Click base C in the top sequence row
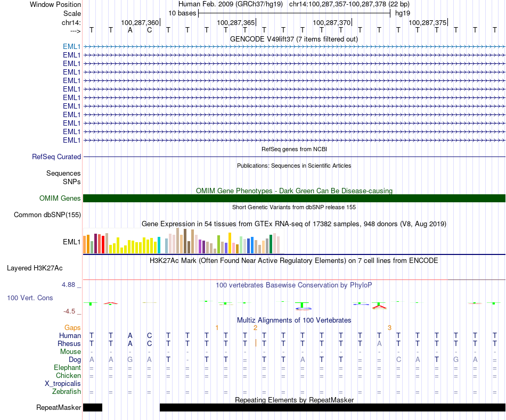This screenshot has height=420, width=506. (x=149, y=30)
